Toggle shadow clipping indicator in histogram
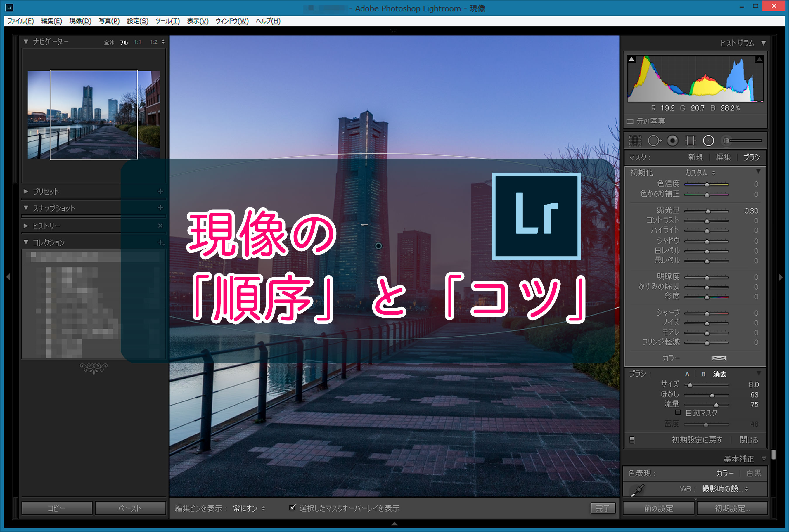 click(631, 59)
